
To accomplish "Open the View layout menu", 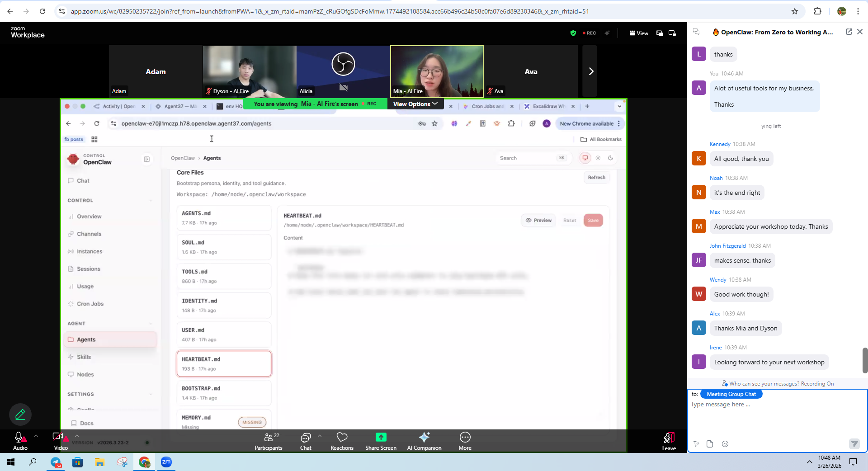I will click(639, 33).
